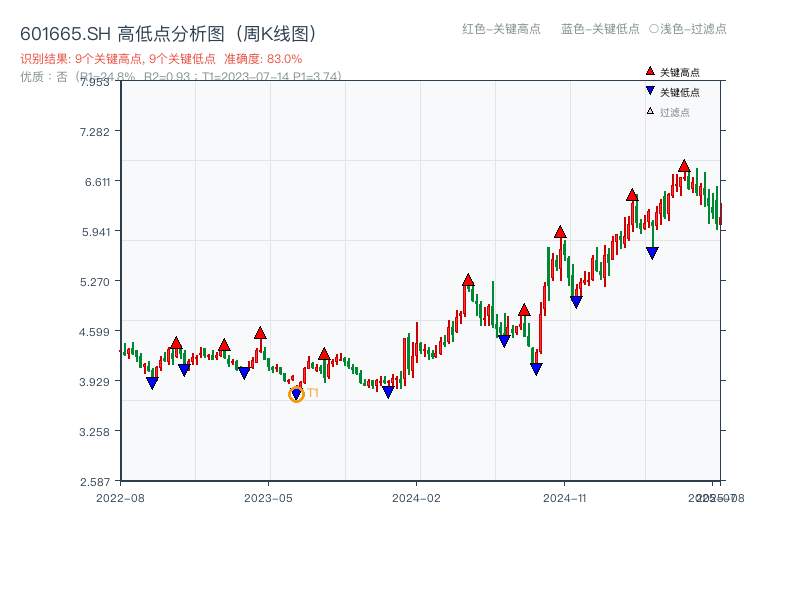800x600 pixels.
Task: Click blue low marker just before 2024-02
Action: (x=388, y=392)
